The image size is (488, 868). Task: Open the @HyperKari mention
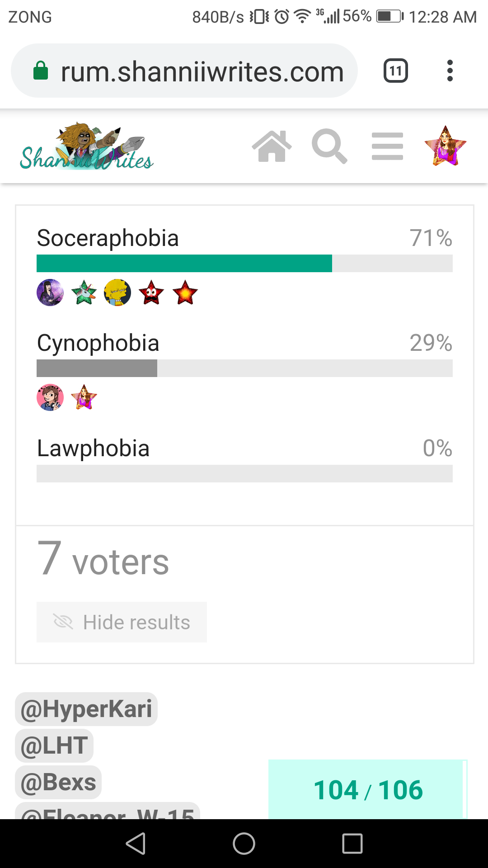click(x=86, y=709)
